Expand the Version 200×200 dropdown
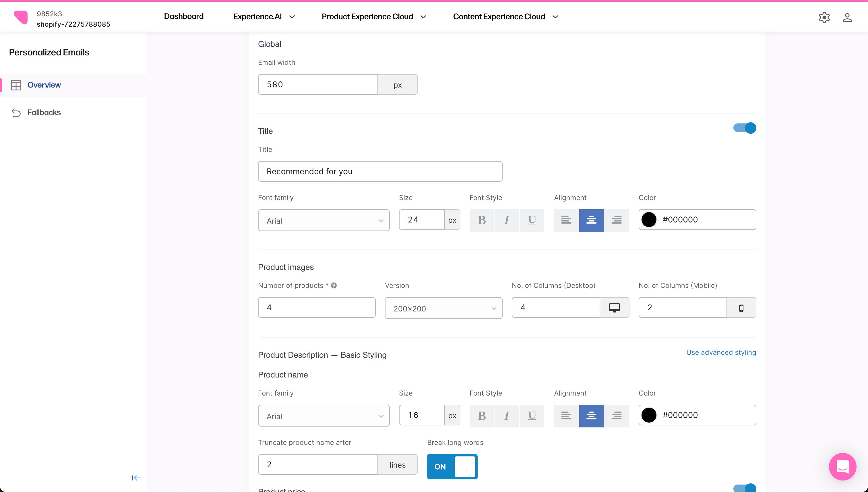 click(x=443, y=308)
